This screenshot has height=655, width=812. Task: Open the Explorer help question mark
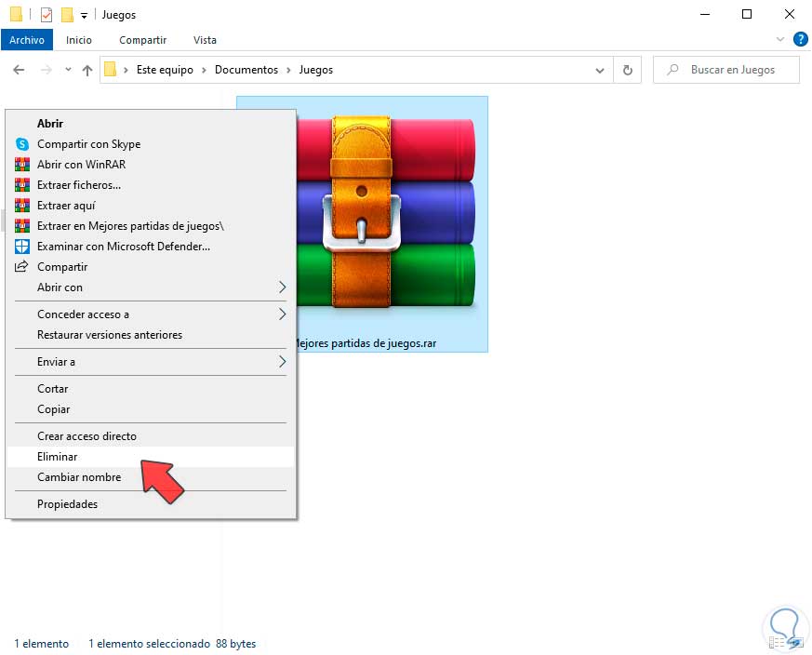pos(800,39)
